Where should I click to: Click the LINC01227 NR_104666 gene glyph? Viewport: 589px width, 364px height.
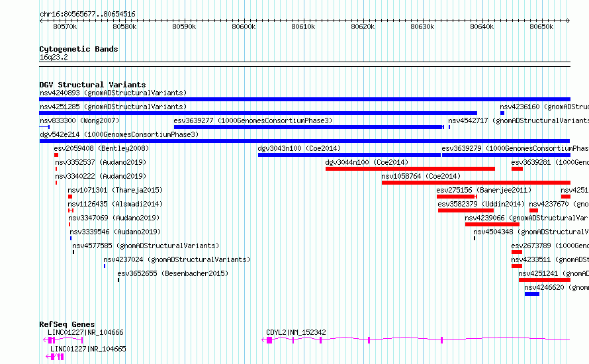pos(63,340)
